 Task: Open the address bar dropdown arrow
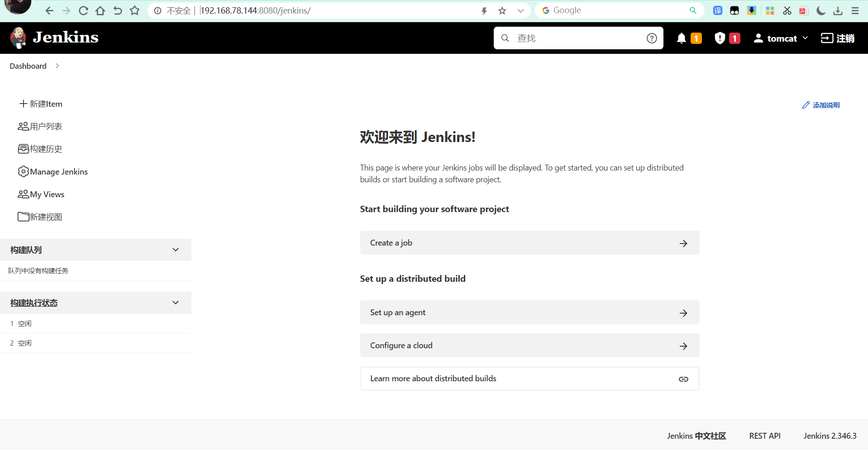pyautogui.click(x=520, y=11)
